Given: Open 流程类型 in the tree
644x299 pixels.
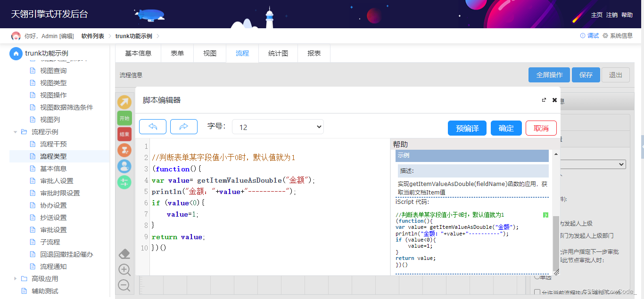Looking at the screenshot, I should click(53, 156).
